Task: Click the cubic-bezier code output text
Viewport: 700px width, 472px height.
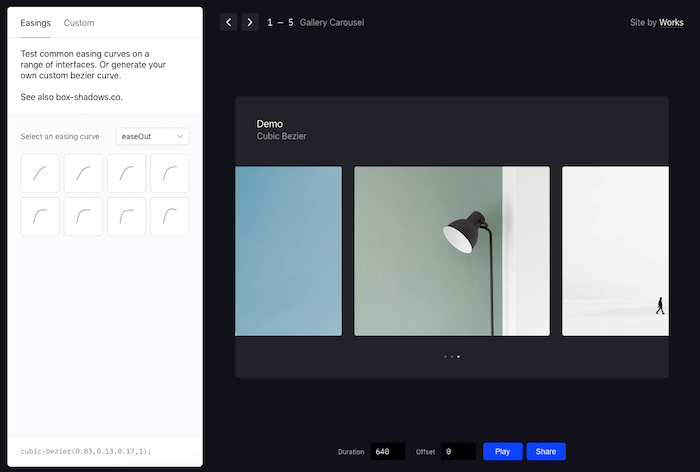Action: (85, 451)
